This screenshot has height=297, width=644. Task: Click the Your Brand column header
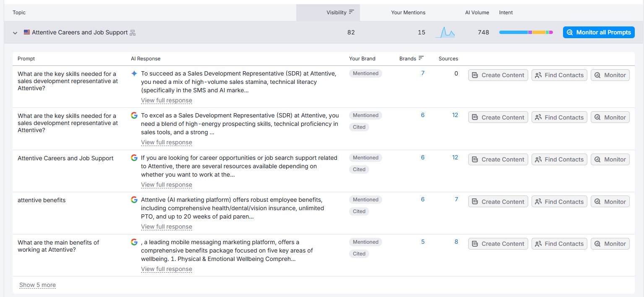tap(362, 59)
